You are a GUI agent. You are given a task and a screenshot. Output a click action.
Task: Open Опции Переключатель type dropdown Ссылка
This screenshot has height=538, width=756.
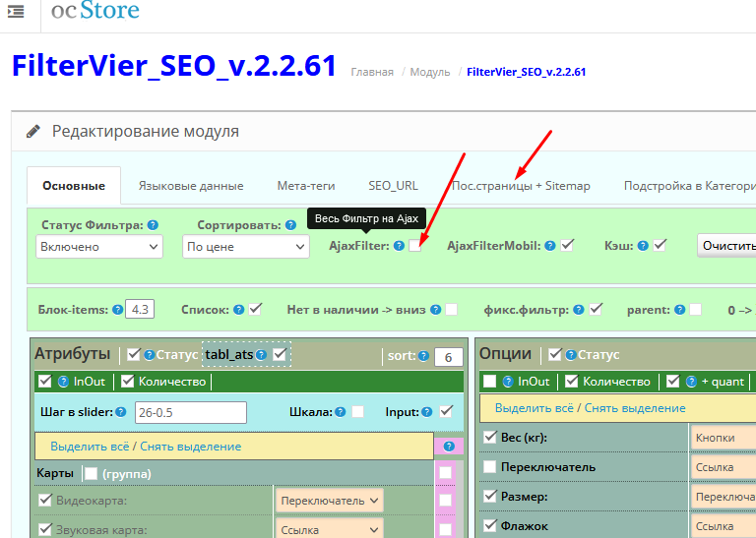(x=724, y=467)
